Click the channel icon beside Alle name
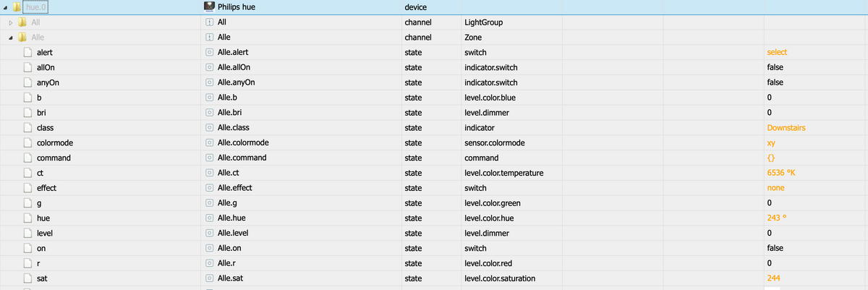The image size is (868, 290). (x=210, y=37)
